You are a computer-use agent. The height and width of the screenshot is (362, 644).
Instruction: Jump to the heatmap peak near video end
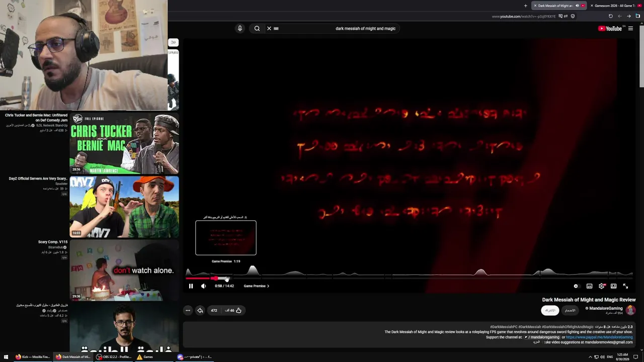click(547, 272)
